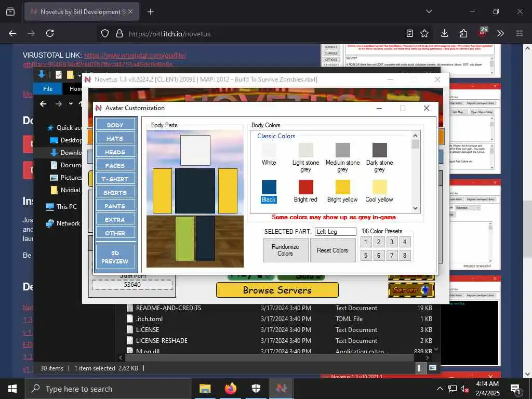Screen dimensions: 532x399
Task: Pick the White color swatch
Action: coord(269,150)
